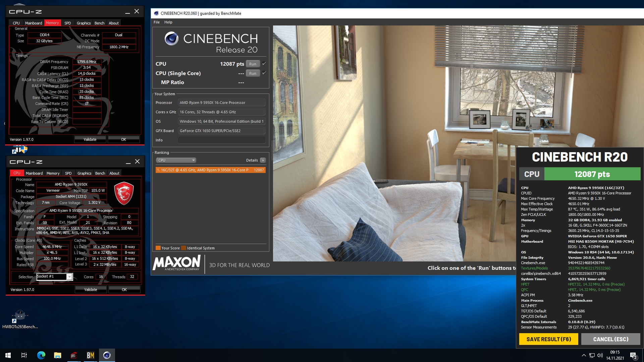Click the Info input field

click(222, 140)
